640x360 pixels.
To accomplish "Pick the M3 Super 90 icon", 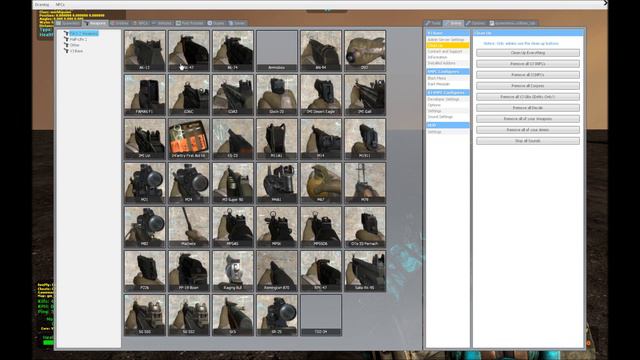I will tap(233, 183).
